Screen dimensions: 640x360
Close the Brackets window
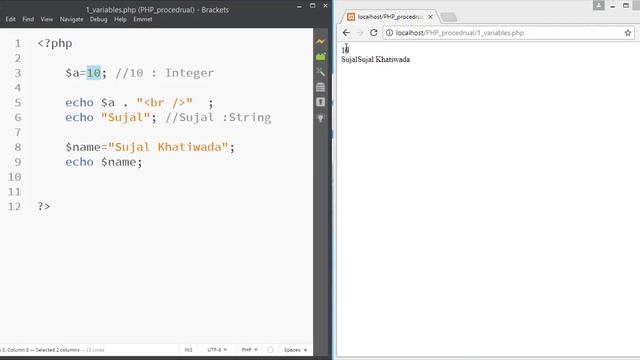(325, 6)
